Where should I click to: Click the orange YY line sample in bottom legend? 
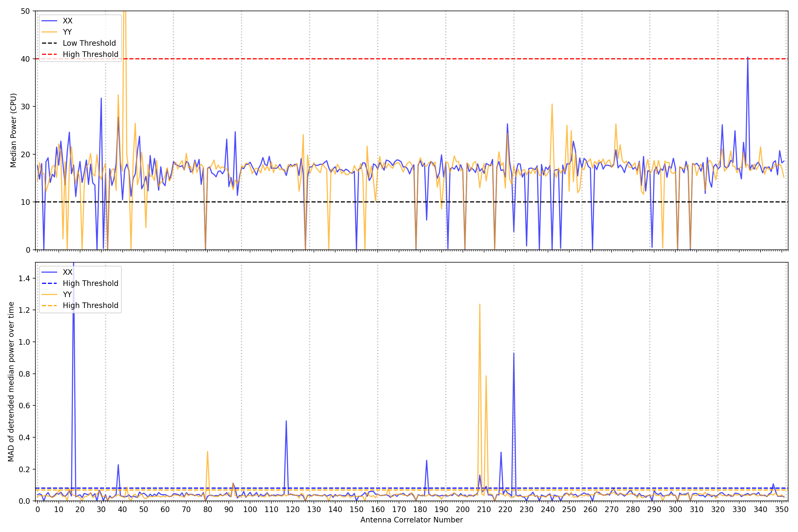click(x=49, y=294)
